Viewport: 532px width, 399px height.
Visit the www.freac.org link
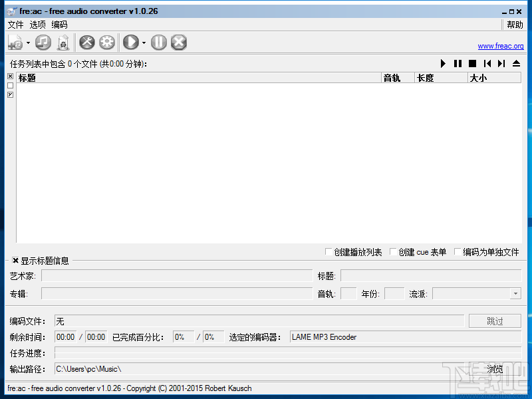pyautogui.click(x=501, y=46)
